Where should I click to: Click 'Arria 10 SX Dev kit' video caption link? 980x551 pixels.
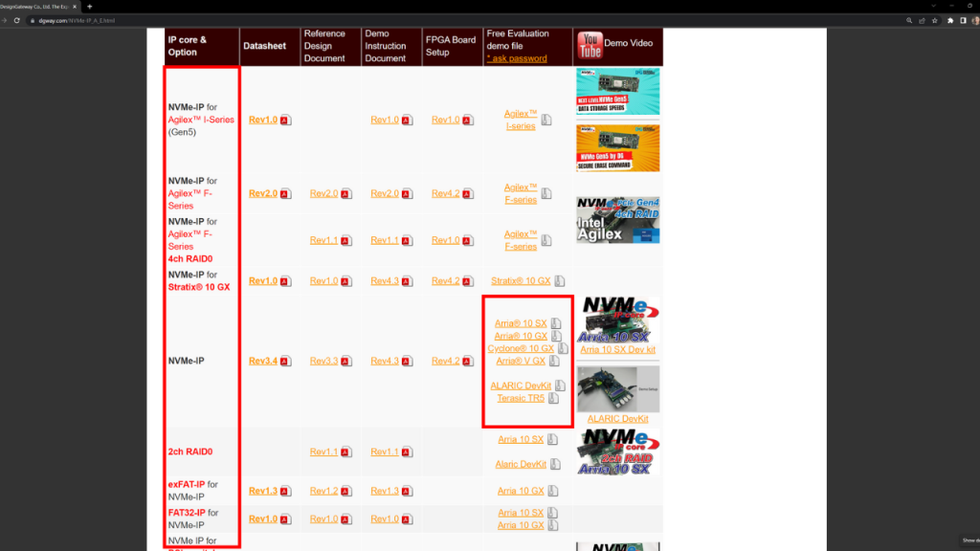click(x=617, y=350)
